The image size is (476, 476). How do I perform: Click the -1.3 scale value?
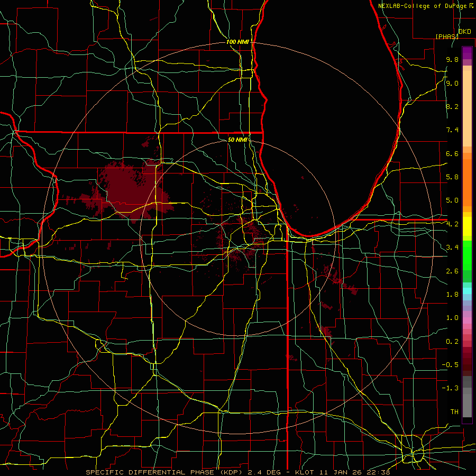tap(450, 388)
